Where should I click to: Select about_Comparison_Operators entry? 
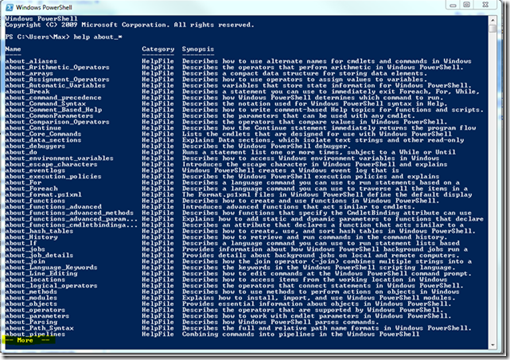(57, 122)
